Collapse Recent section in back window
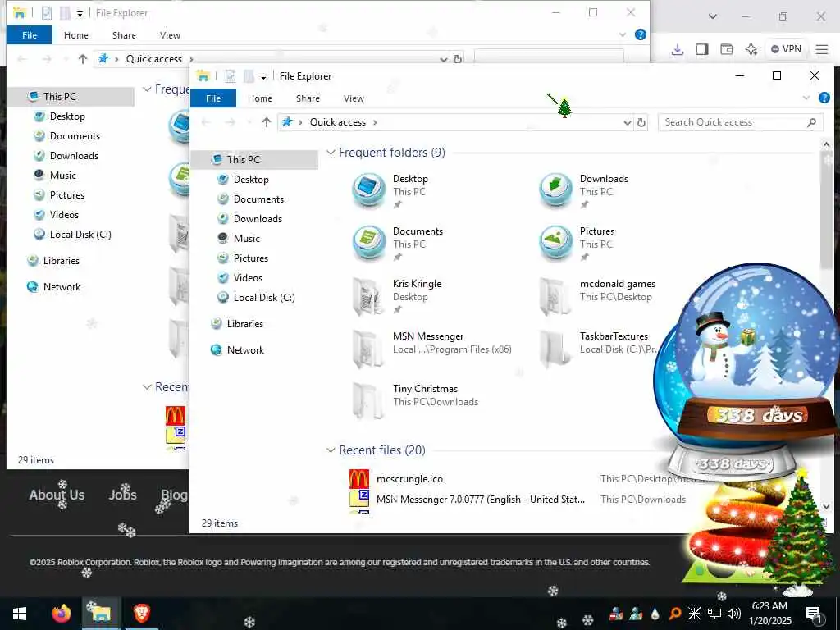 click(x=148, y=387)
